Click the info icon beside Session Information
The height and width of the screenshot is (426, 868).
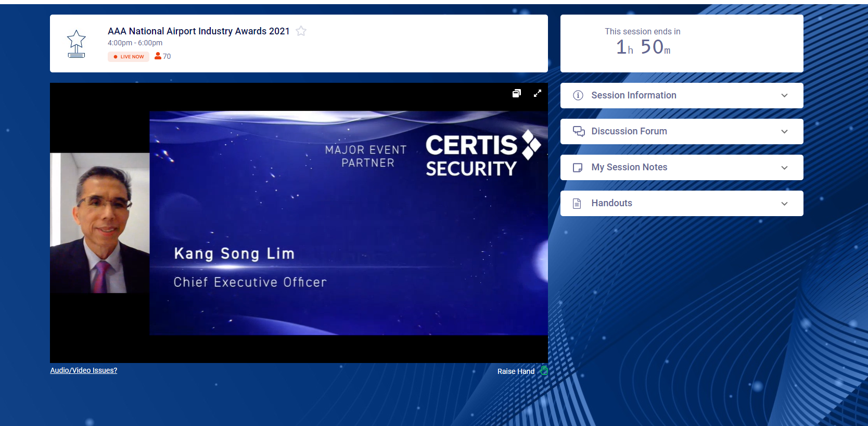(578, 95)
